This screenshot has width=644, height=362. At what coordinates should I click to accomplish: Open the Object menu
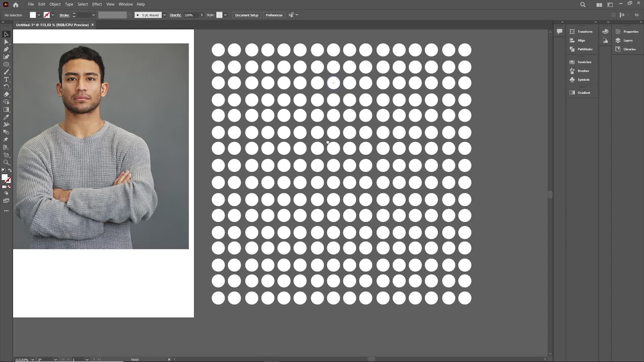[x=55, y=4]
